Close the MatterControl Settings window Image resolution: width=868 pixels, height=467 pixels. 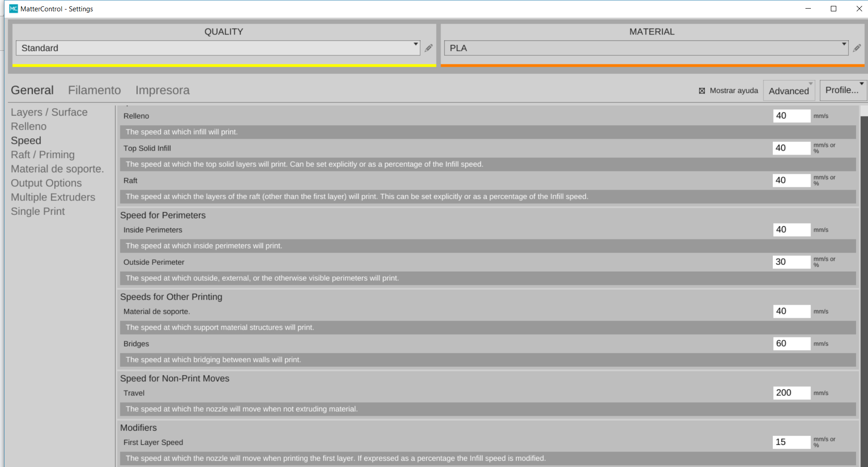click(858, 9)
